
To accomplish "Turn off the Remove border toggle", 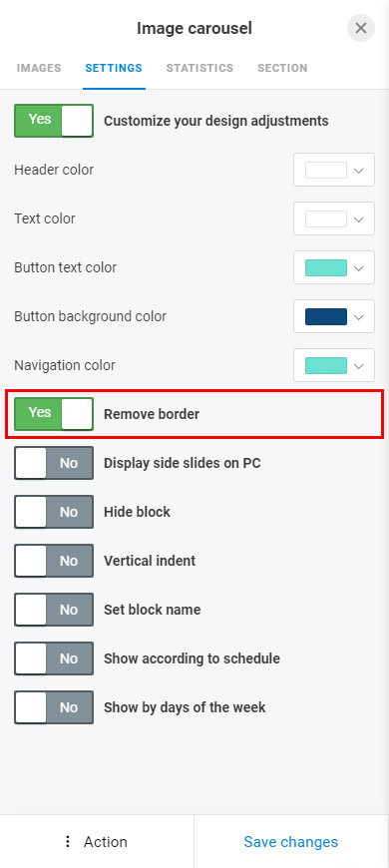I will coord(54,413).
